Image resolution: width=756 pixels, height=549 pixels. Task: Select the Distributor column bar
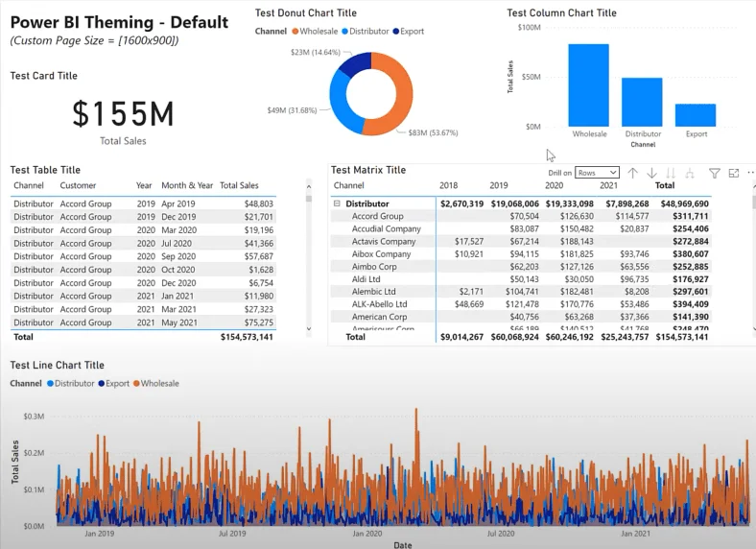pos(642,103)
